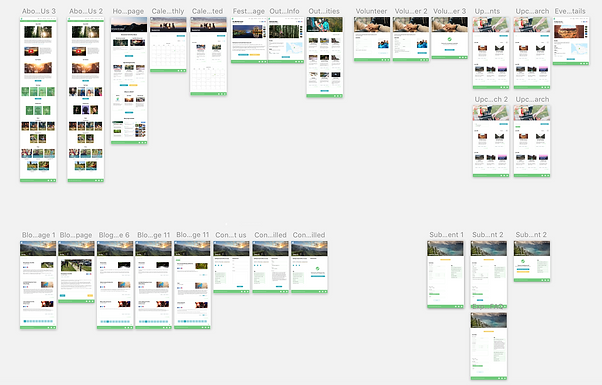Click the Abo...Us 3 artboard page body
Screen dimensions: 602x385
coord(38,99)
